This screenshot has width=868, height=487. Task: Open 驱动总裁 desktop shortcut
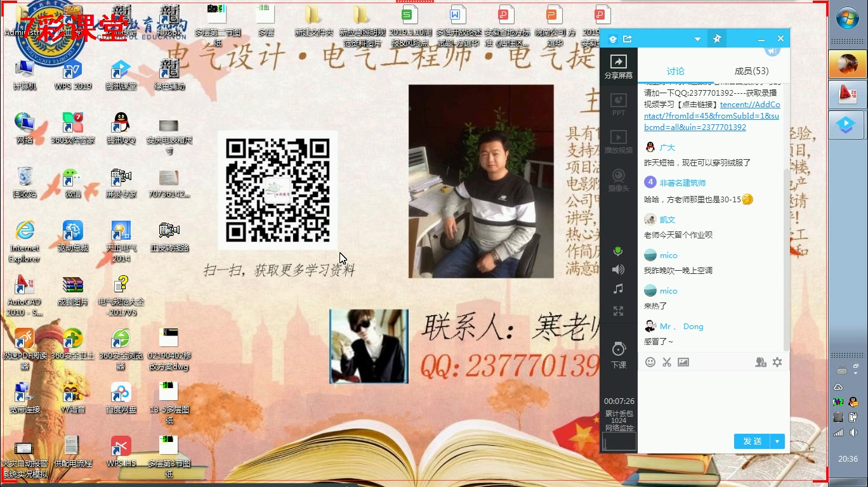click(73, 236)
